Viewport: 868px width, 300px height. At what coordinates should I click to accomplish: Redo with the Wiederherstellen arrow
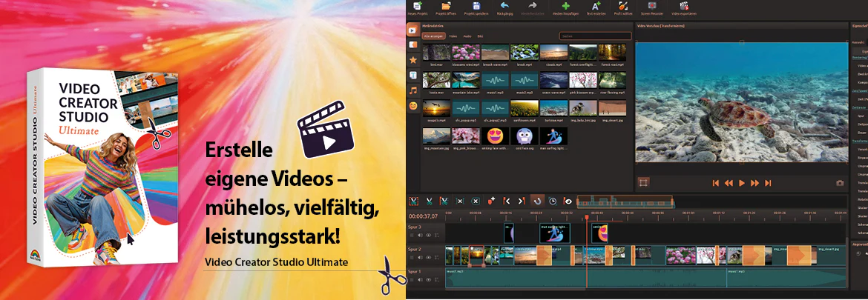[533, 7]
